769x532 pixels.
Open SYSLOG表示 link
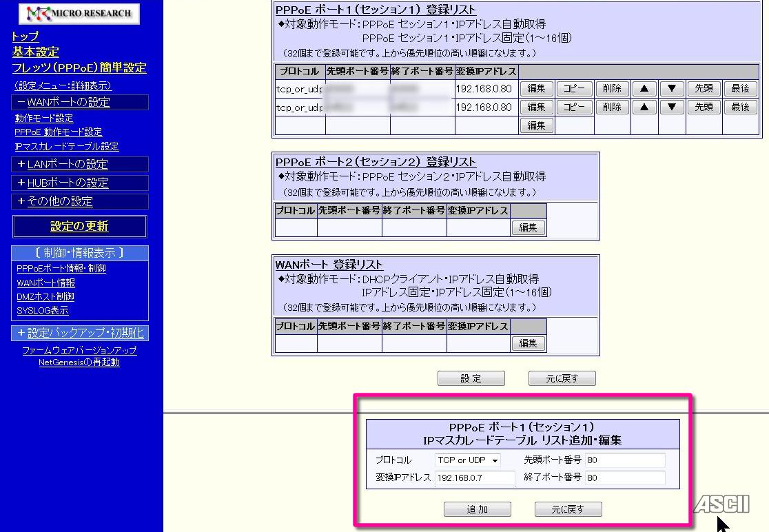click(x=43, y=310)
